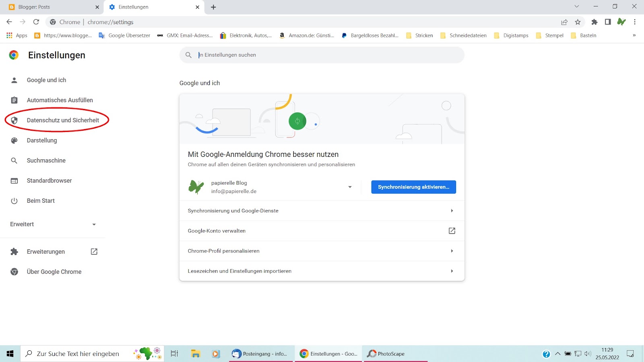Click Synchronisierung aktivieren button

[413, 187]
